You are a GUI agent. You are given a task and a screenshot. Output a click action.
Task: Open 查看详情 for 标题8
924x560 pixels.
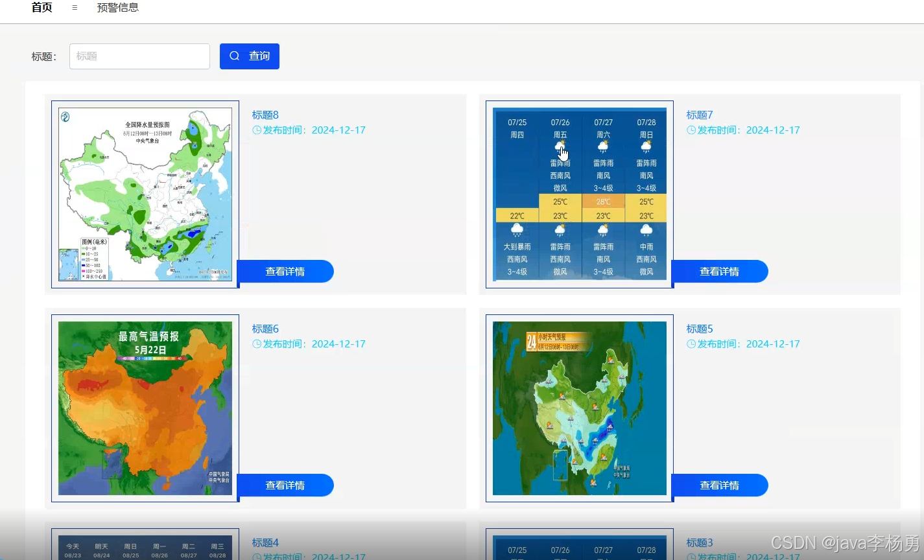285,272
